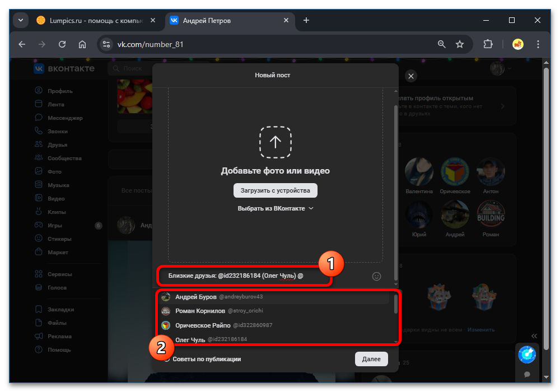Close the Lumpics.ru tab
This screenshot has height=392, width=560.
(153, 20)
